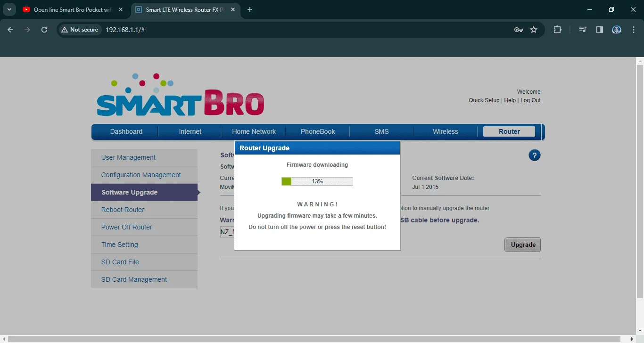Open SD Card Management in the sidebar
This screenshot has width=644, height=343.
[x=144, y=279]
